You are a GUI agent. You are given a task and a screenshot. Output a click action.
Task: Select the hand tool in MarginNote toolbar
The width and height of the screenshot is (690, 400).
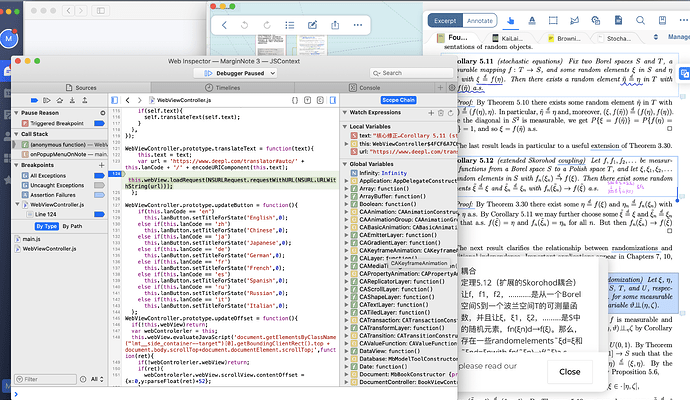click(510, 20)
